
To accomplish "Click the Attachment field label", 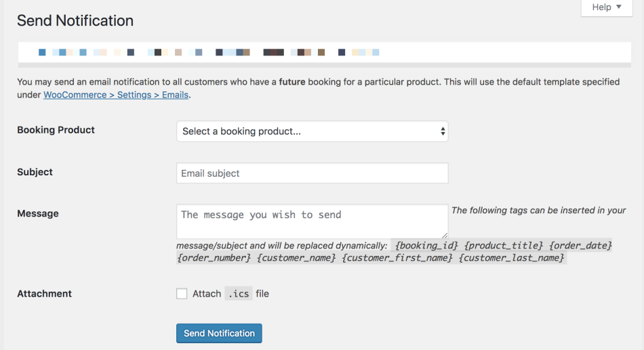I will pyautogui.click(x=44, y=294).
